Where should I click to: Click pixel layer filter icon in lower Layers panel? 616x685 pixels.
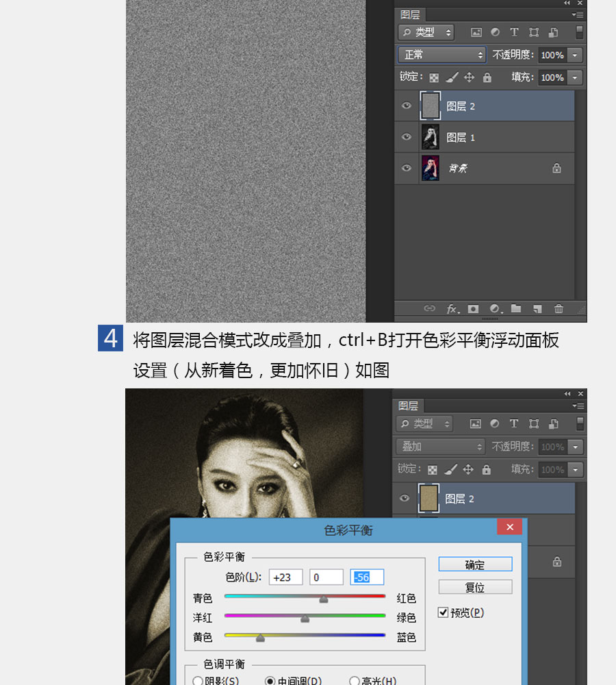coord(476,423)
